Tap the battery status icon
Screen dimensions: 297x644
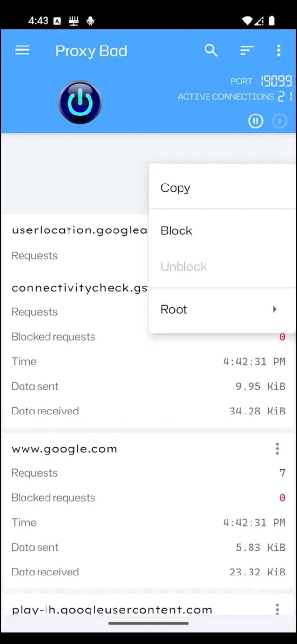click(x=272, y=21)
